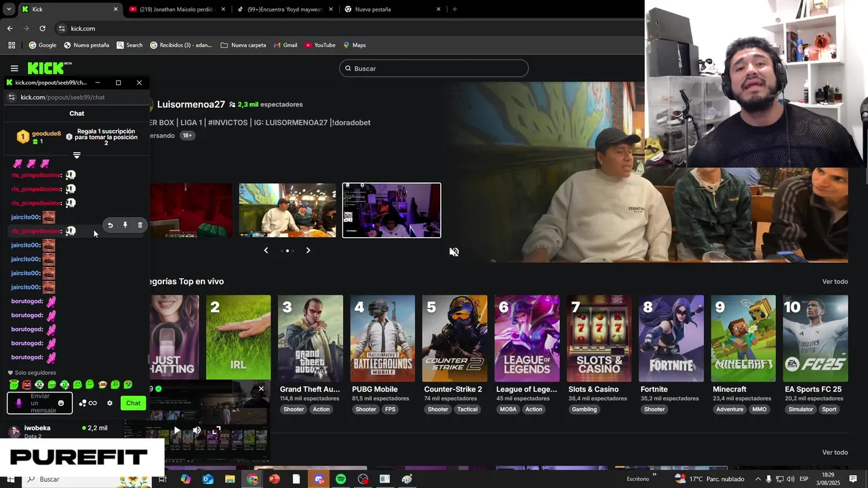Show hidden system tray icons

pos(757,479)
